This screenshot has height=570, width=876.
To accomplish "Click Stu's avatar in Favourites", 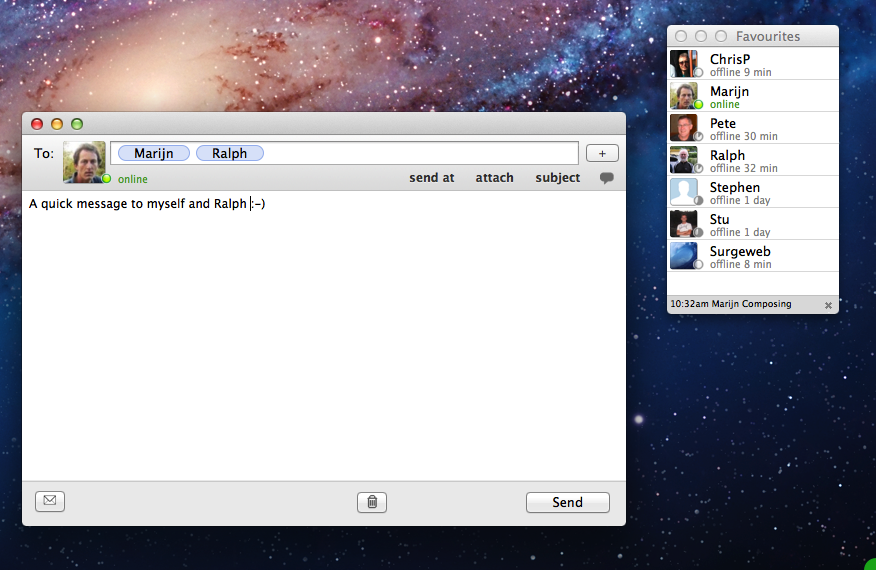I will click(684, 224).
